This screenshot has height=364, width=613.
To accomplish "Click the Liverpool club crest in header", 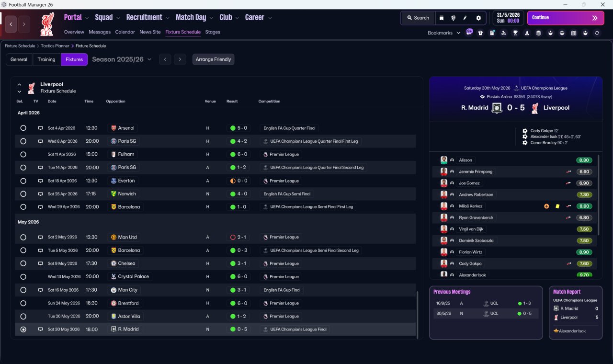I will click(47, 24).
